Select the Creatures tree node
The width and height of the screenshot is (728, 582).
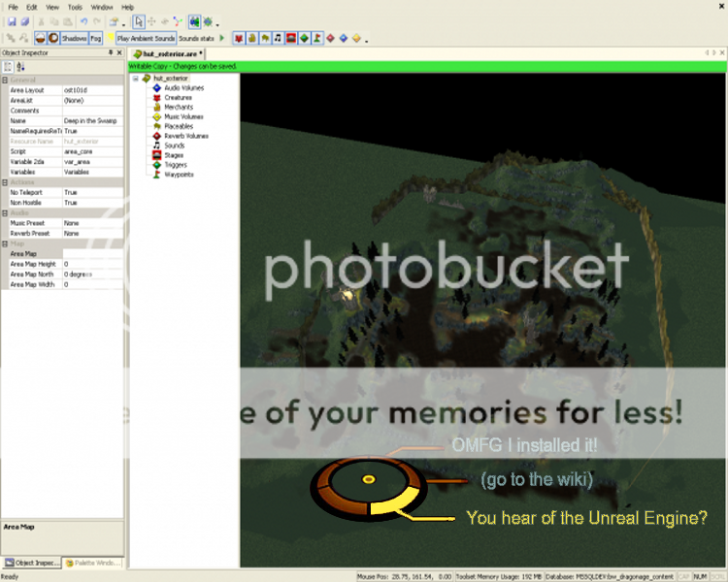pos(178,97)
